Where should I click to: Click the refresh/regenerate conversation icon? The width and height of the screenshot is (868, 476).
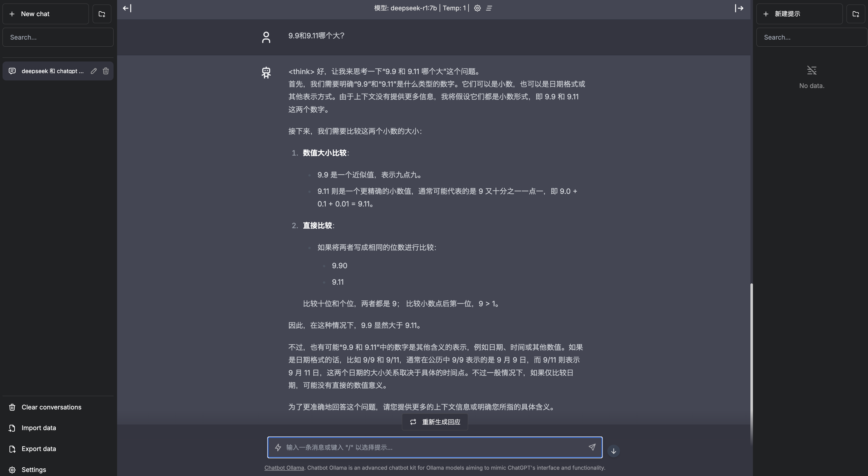tap(413, 422)
